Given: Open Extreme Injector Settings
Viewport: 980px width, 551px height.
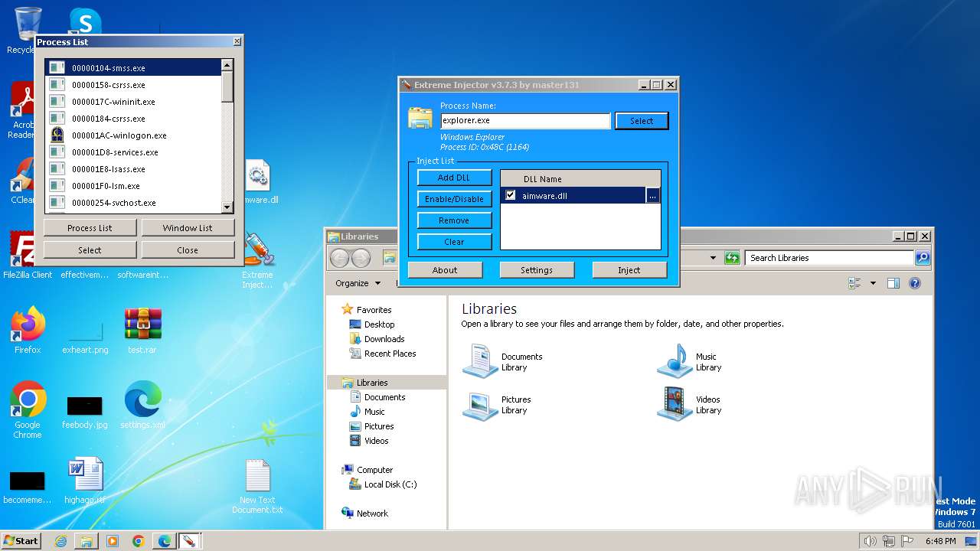Looking at the screenshot, I should [x=537, y=270].
